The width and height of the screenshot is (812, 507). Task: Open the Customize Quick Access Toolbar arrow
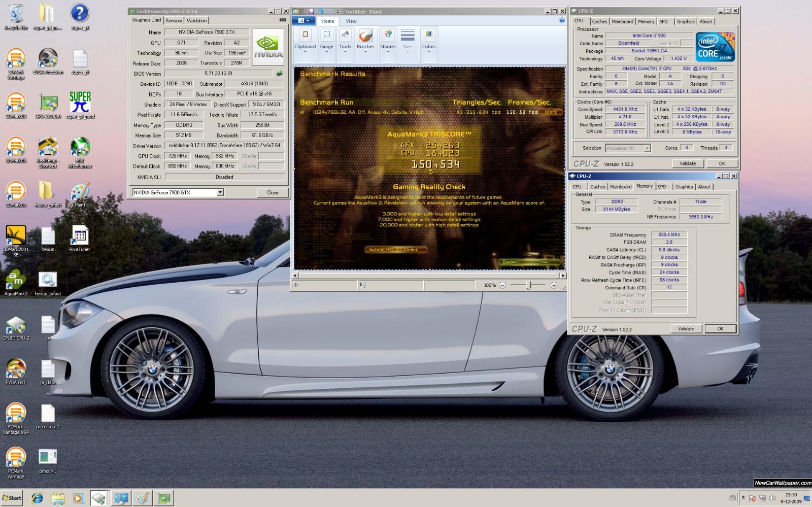(x=339, y=12)
